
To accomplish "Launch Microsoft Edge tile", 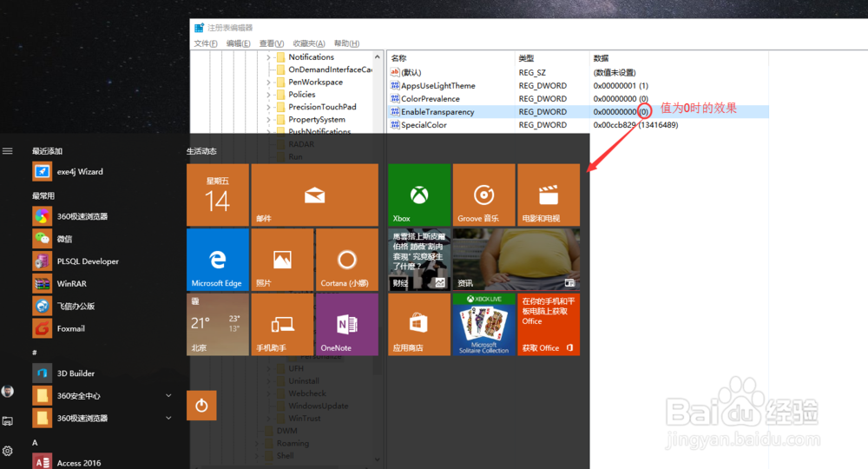I will point(218,260).
